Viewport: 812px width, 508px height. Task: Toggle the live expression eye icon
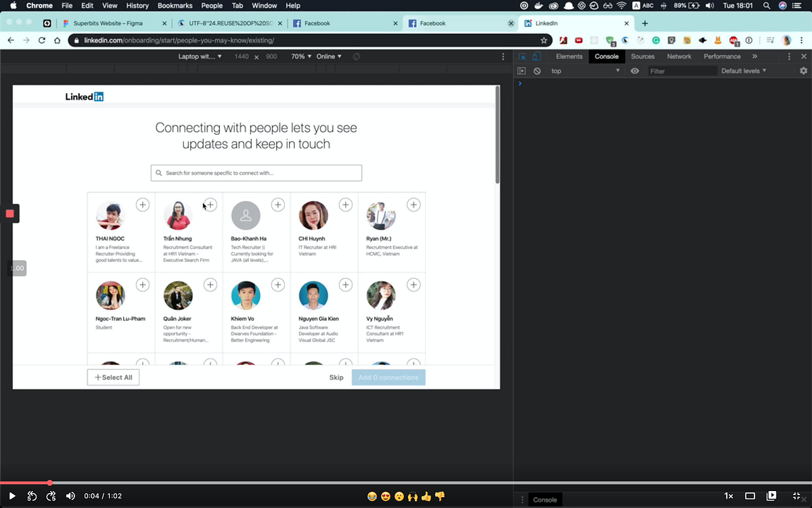635,70
